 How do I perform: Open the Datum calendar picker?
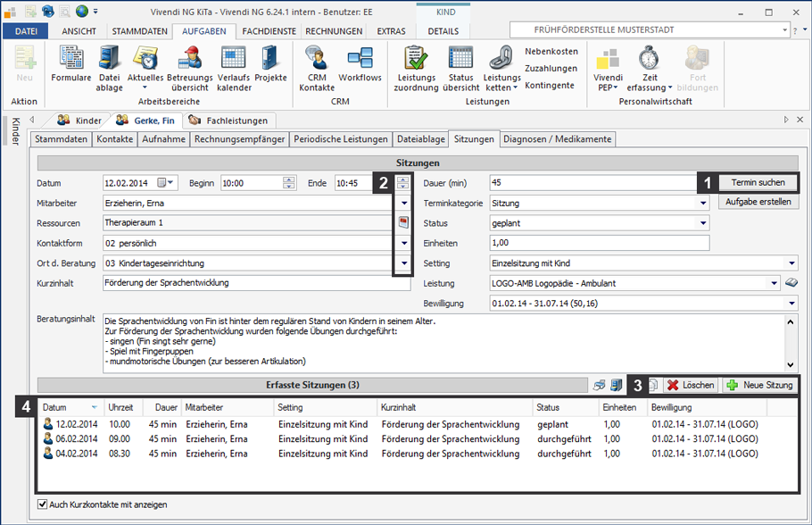click(166, 183)
